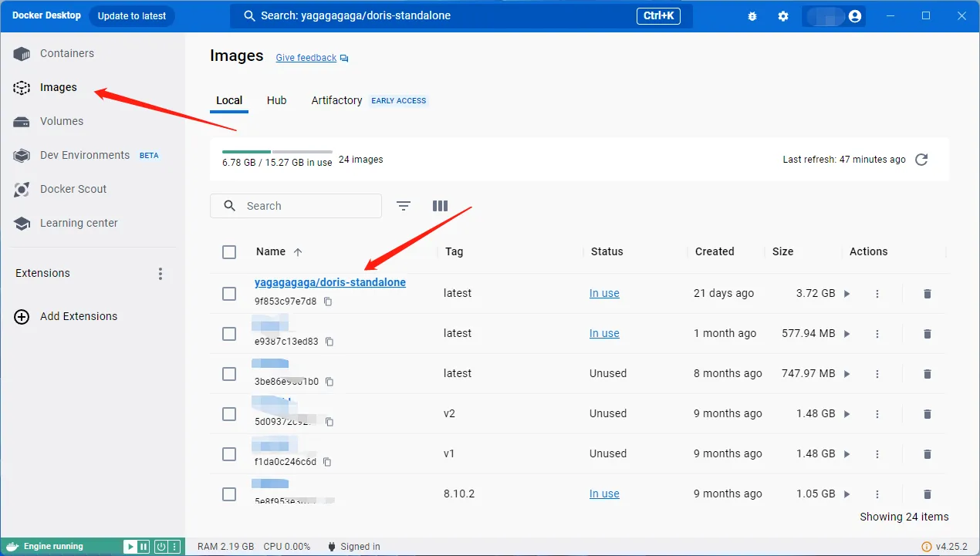
Task: Open the Troubleshoot bug icon
Action: point(752,16)
